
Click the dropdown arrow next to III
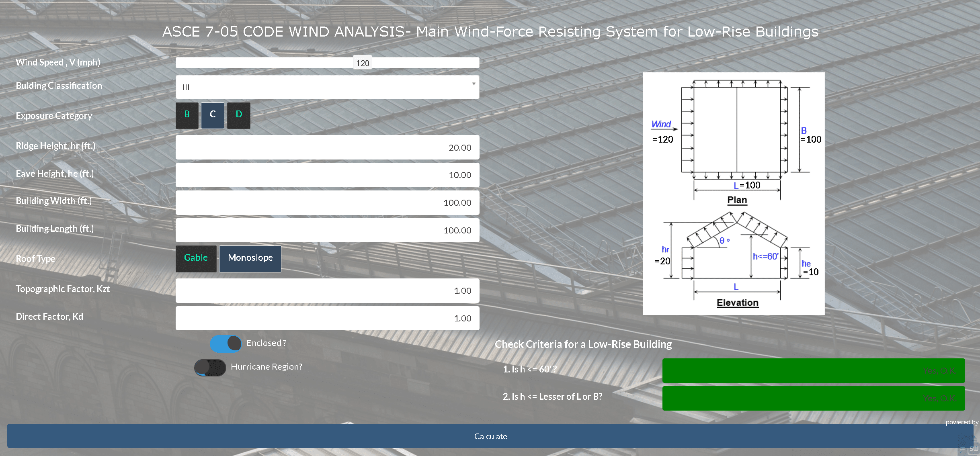pyautogui.click(x=474, y=84)
